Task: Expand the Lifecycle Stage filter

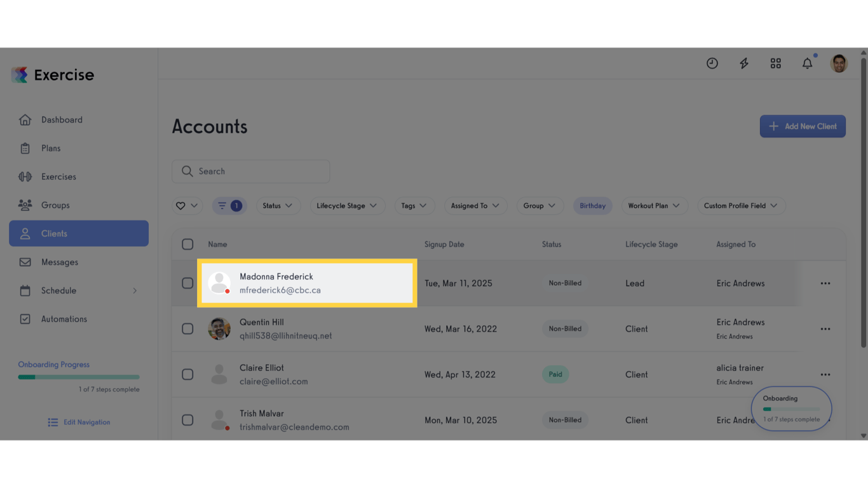Action: click(x=347, y=205)
